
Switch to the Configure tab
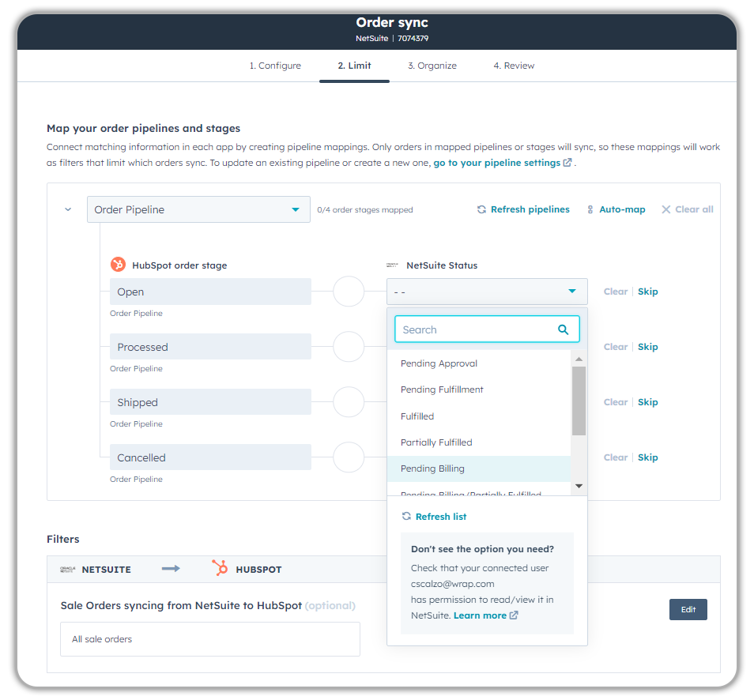[275, 66]
